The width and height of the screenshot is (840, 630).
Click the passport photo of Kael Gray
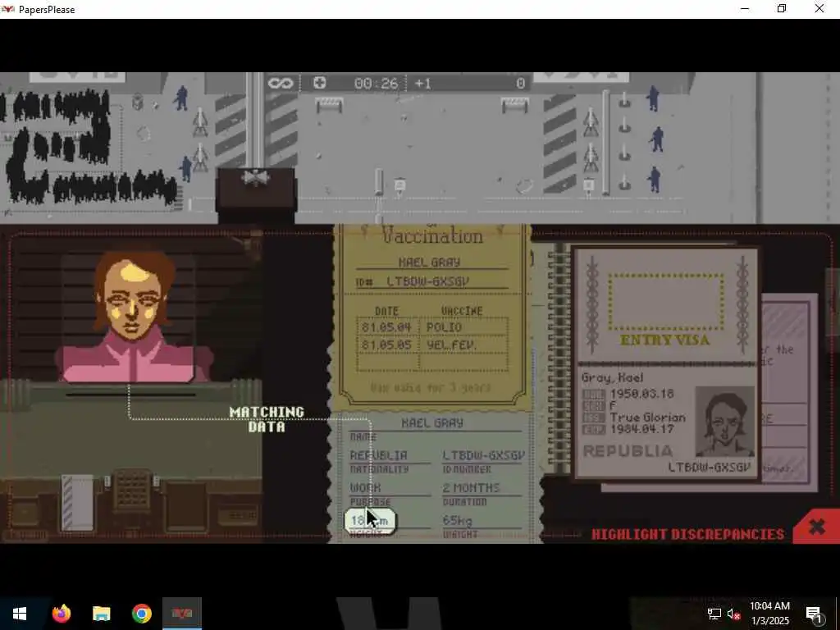pyautogui.click(x=724, y=421)
